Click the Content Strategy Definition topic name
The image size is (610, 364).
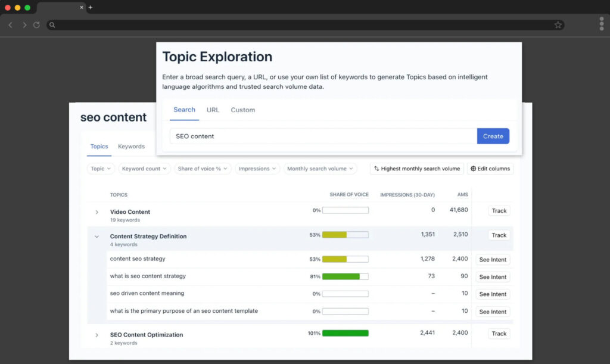(148, 237)
